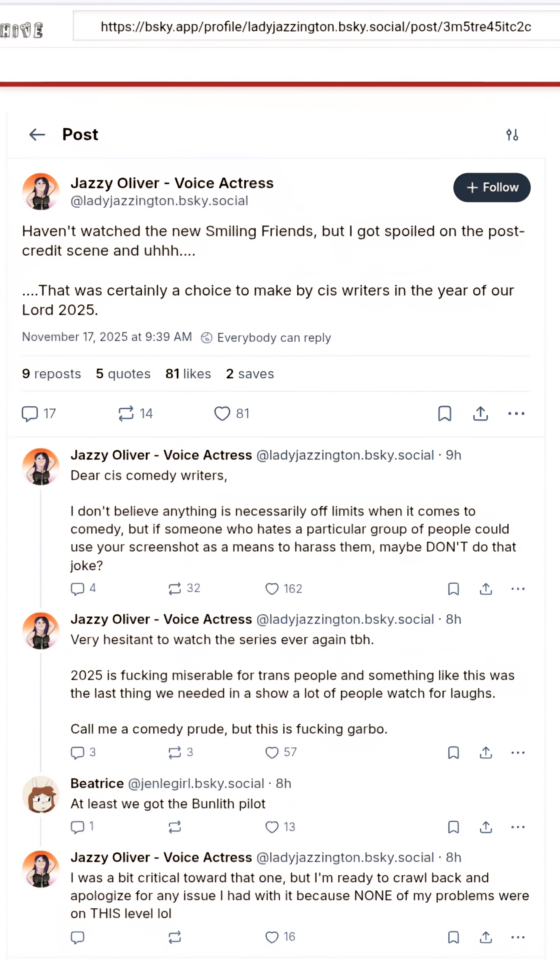Reply to the main post with 17 replies
The height and width of the screenshot is (960, 560).
pyautogui.click(x=30, y=414)
